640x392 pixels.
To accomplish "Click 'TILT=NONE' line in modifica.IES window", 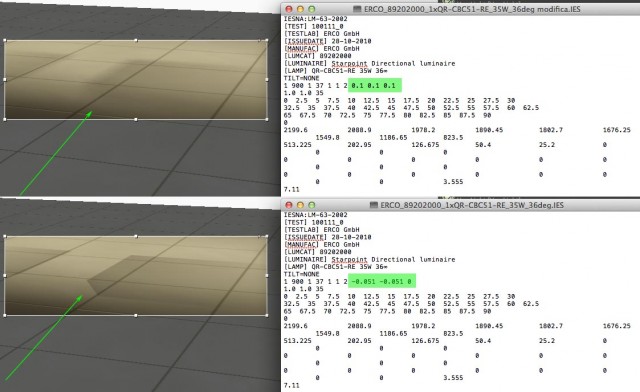I will tap(302, 78).
